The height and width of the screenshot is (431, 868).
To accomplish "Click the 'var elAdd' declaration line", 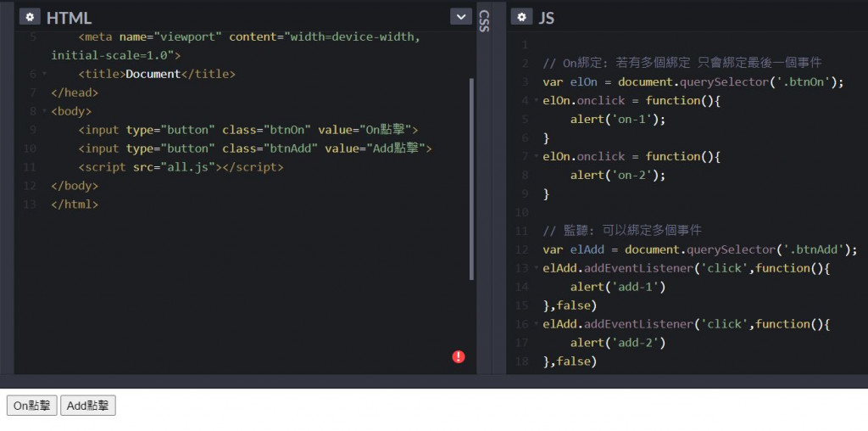I will [x=700, y=249].
